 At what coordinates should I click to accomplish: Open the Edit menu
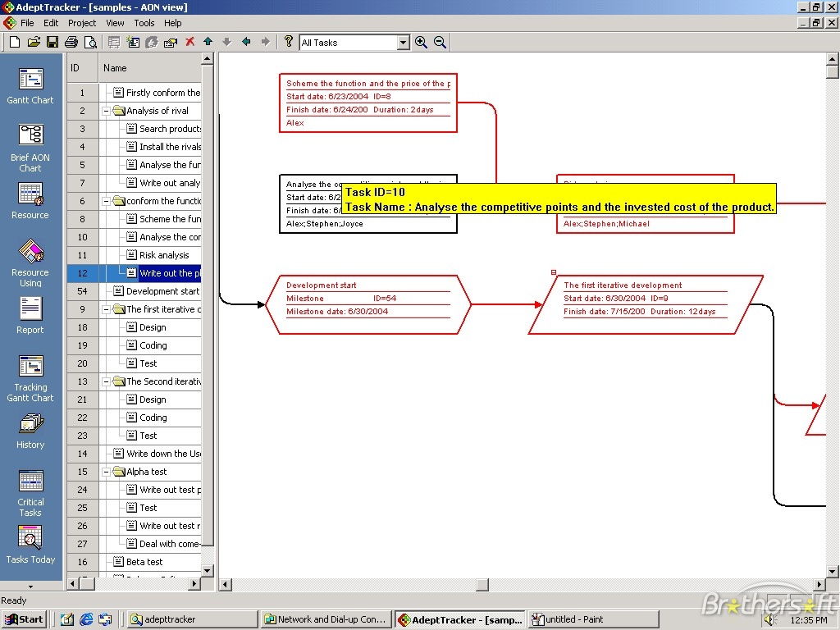[x=51, y=23]
